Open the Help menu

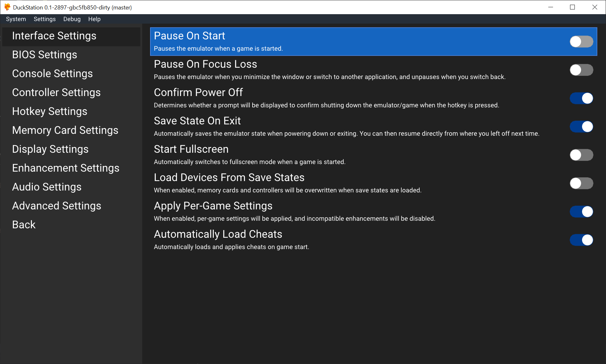pos(94,19)
